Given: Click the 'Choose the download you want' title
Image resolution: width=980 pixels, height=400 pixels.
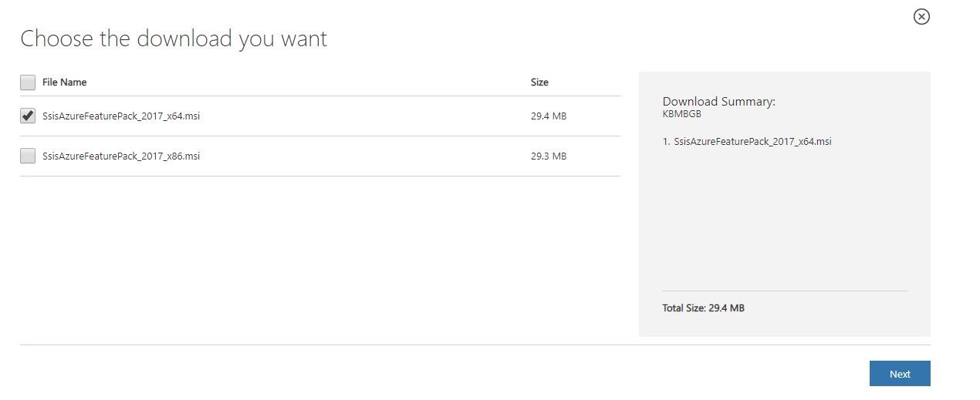Looking at the screenshot, I should (174, 39).
